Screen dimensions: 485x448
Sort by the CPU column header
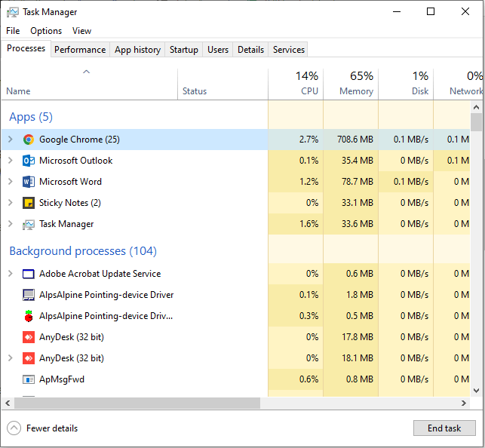[x=296, y=84]
